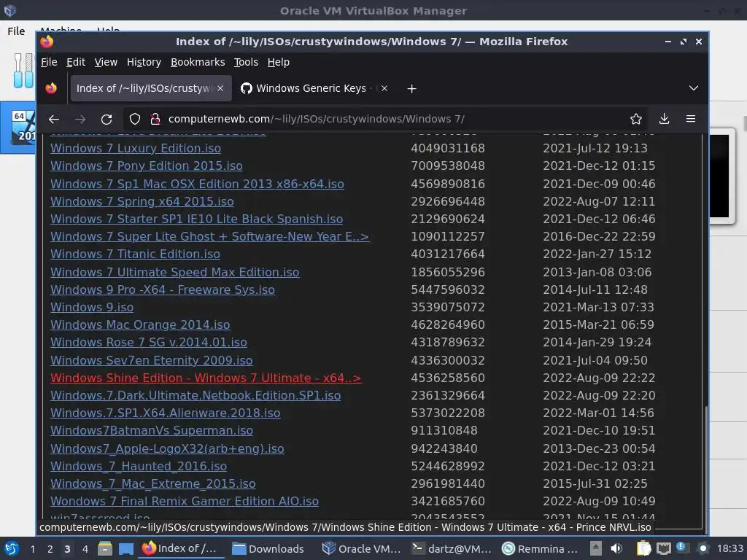Click Wondows 7 Final Remix Gamer Edition link

[185, 502]
